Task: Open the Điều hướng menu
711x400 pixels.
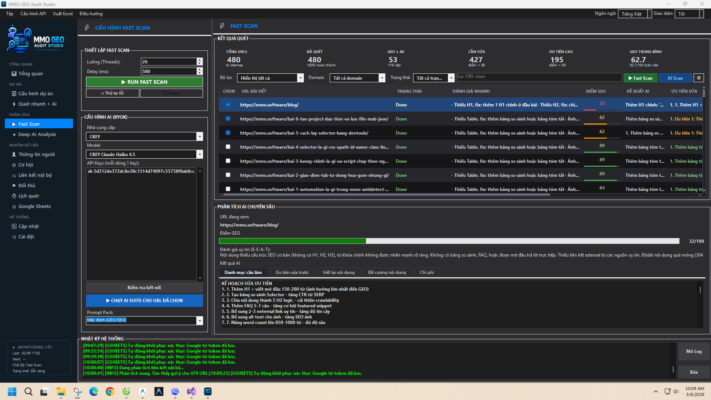Action: click(91, 14)
